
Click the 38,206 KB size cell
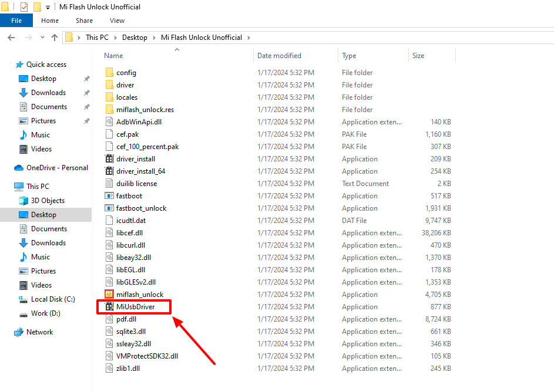point(437,233)
